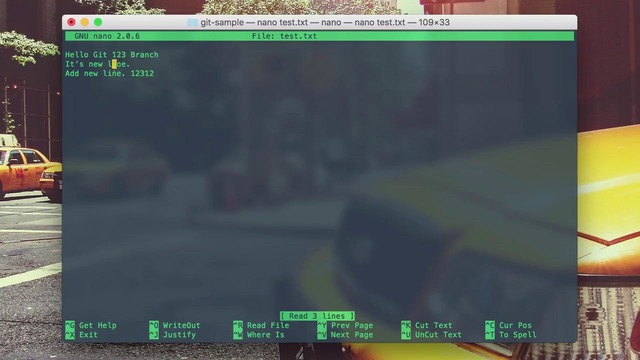
Task: Click the ^T To Spell shortcut
Action: [511, 335]
